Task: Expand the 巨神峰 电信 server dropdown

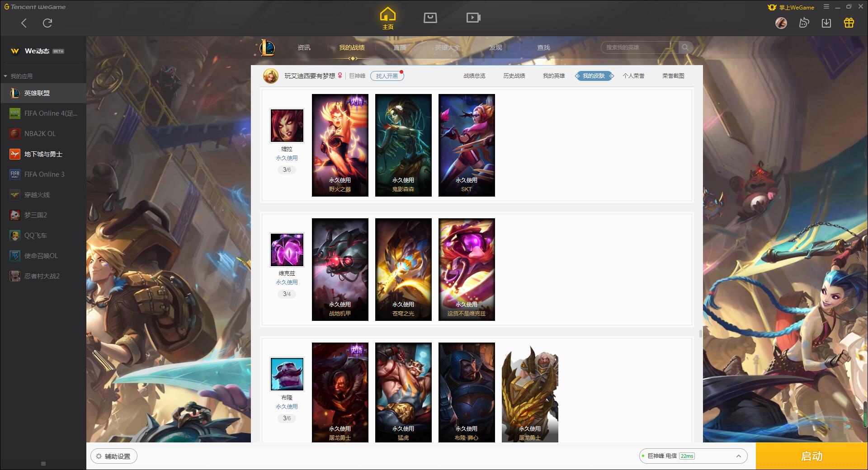Action: pyautogui.click(x=693, y=456)
